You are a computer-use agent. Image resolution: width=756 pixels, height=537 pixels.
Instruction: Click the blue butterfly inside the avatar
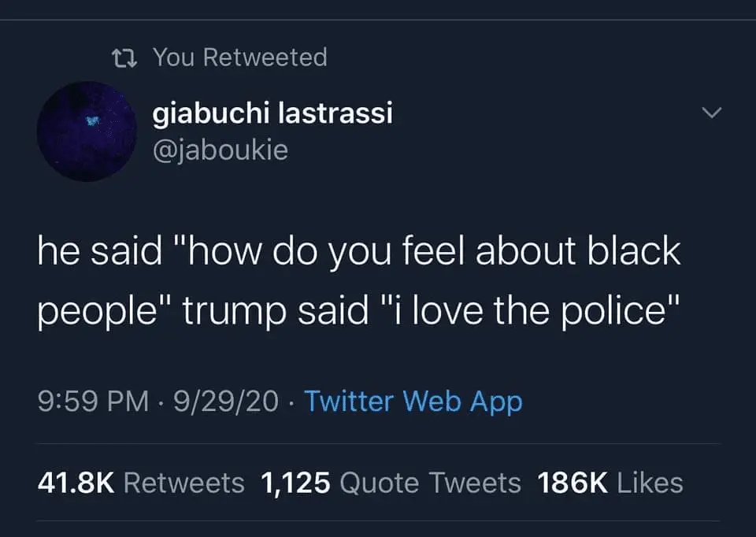click(x=94, y=120)
